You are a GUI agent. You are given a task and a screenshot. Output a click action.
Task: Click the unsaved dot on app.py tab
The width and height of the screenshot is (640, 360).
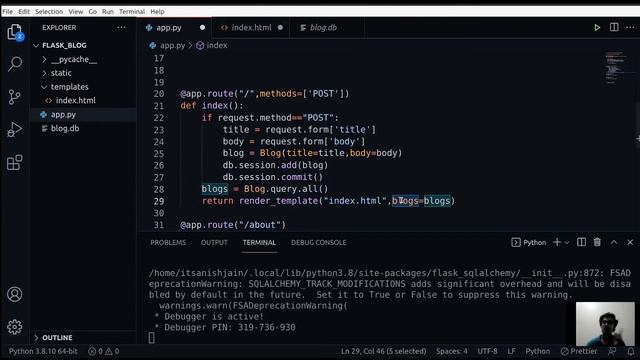tap(202, 28)
